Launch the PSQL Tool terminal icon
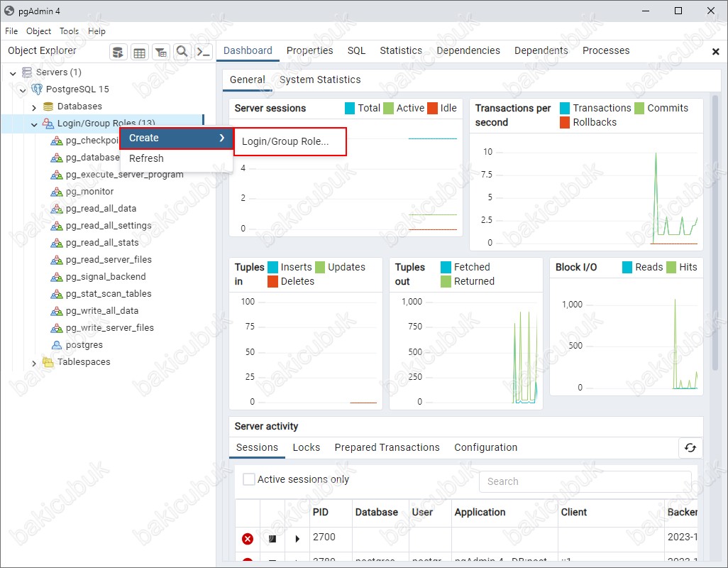 click(x=204, y=52)
